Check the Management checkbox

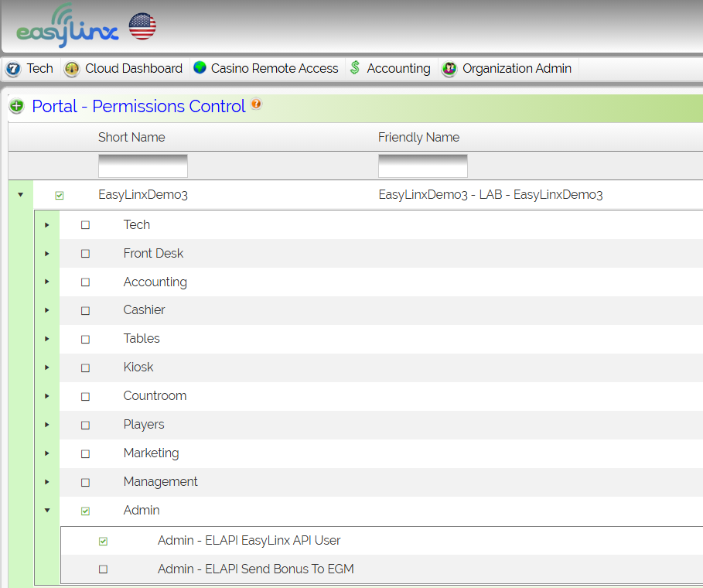click(85, 483)
